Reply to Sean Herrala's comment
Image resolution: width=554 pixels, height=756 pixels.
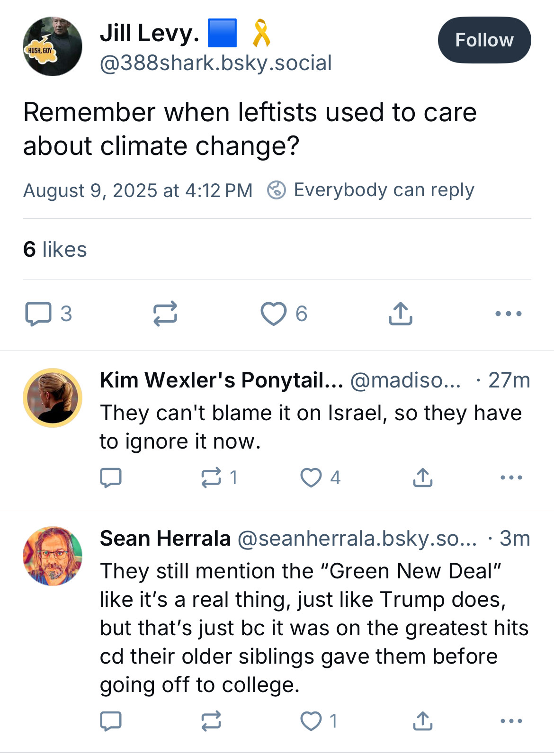pyautogui.click(x=111, y=721)
